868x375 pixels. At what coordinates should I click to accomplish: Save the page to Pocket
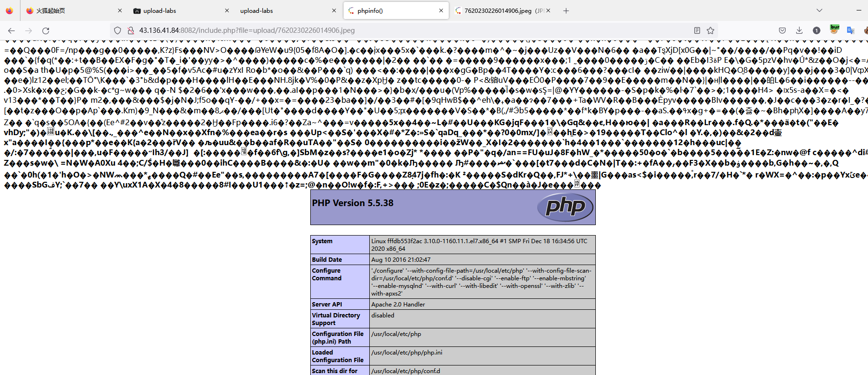pyautogui.click(x=782, y=30)
